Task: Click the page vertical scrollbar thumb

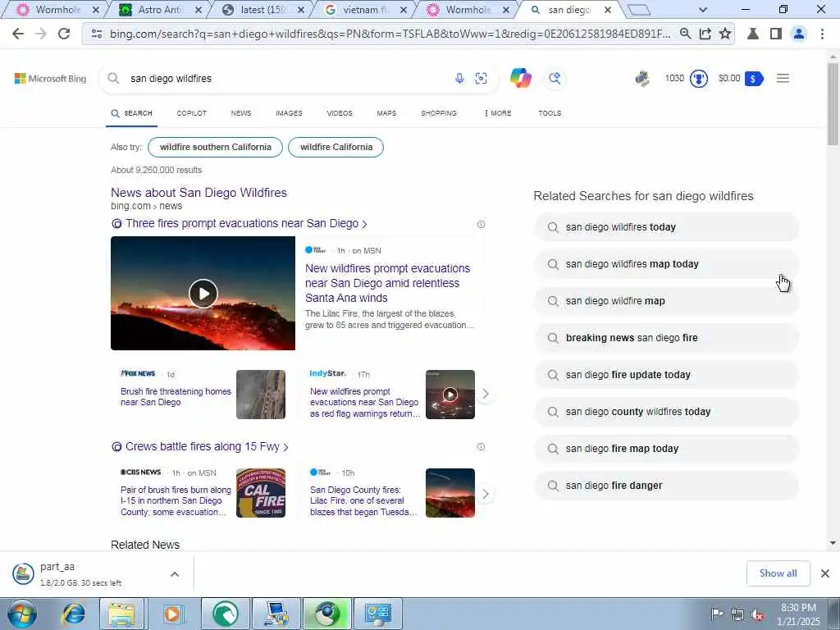Action: (833, 103)
